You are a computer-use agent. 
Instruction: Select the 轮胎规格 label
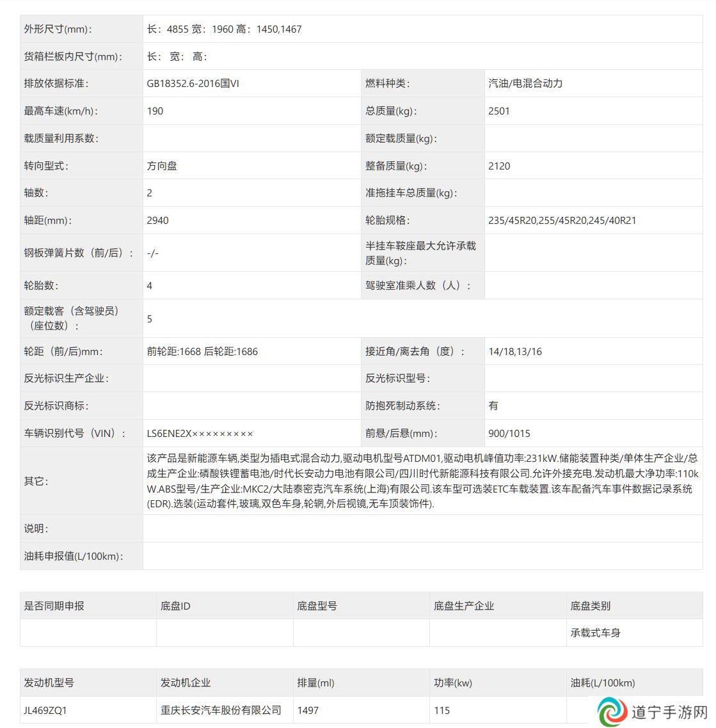388,221
